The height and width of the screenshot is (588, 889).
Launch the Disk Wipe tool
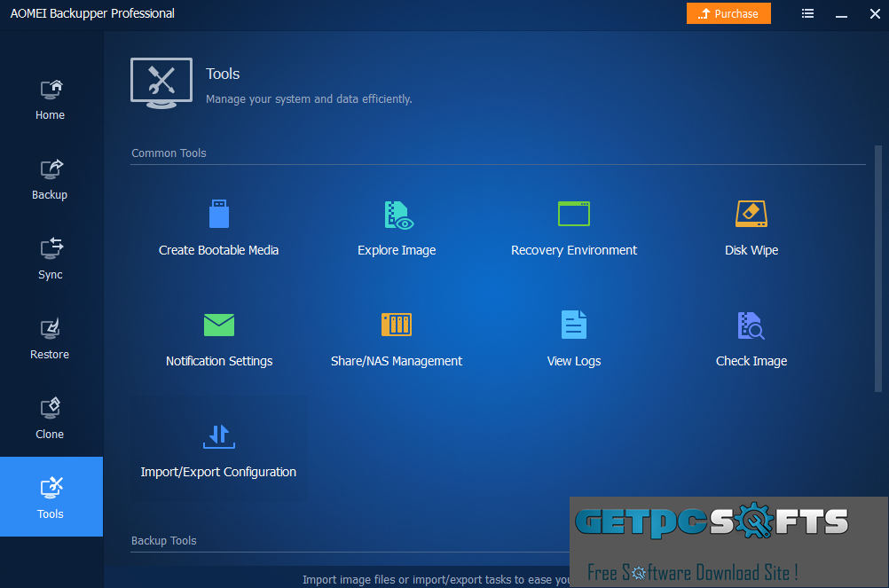click(751, 228)
